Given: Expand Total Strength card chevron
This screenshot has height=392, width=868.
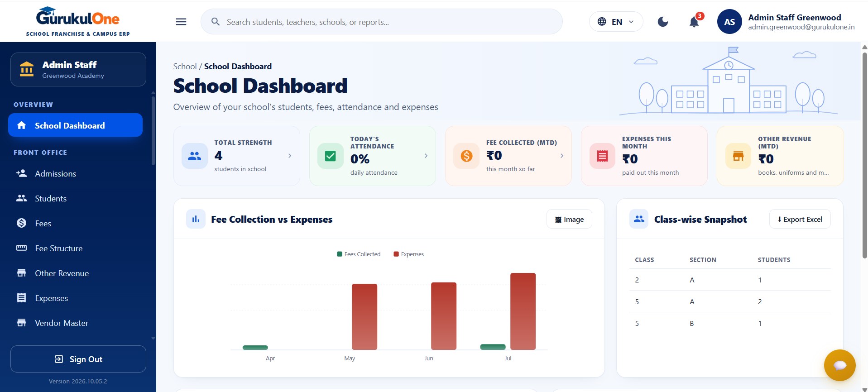Looking at the screenshot, I should 290,156.
